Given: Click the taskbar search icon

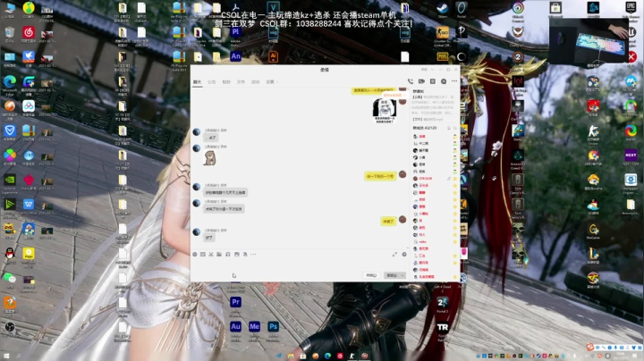Looking at the screenshot, I should [19, 356].
